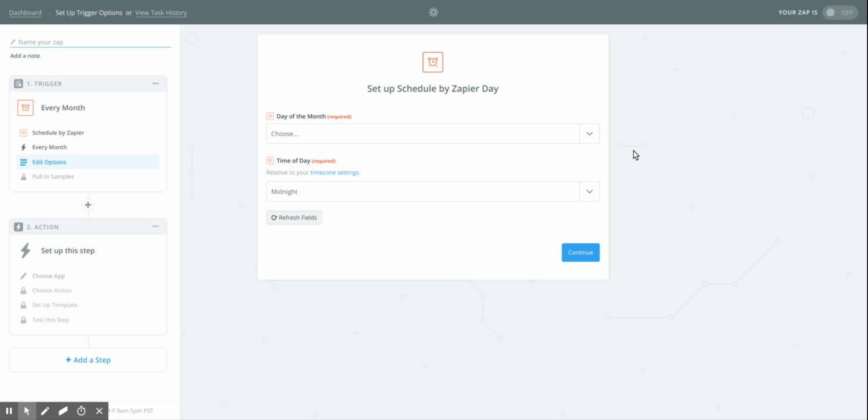Select the stopwatch icon in the bottom toolbar
Viewport: 868px width, 420px height.
tap(81, 410)
